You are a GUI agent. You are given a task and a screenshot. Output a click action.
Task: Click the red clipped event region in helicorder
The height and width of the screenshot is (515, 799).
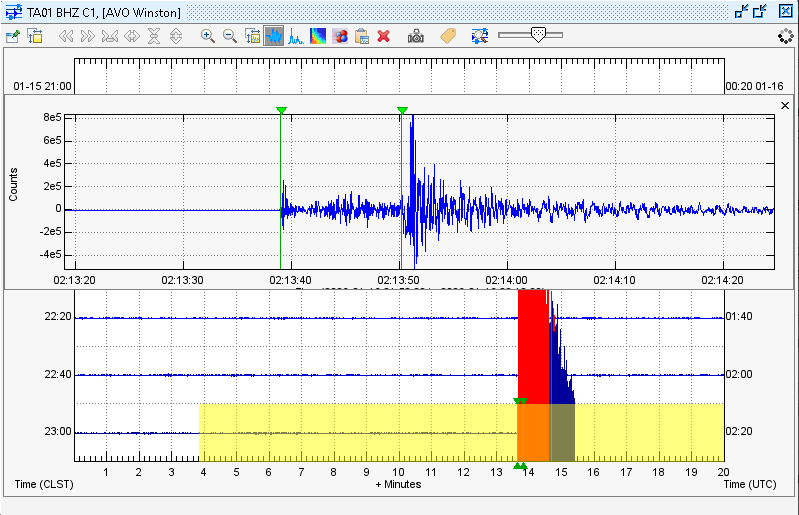pyautogui.click(x=534, y=346)
